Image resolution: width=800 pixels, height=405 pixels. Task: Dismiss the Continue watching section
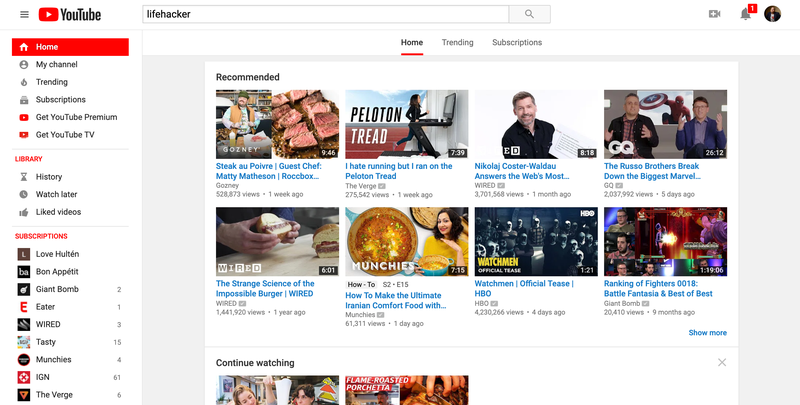click(x=722, y=363)
